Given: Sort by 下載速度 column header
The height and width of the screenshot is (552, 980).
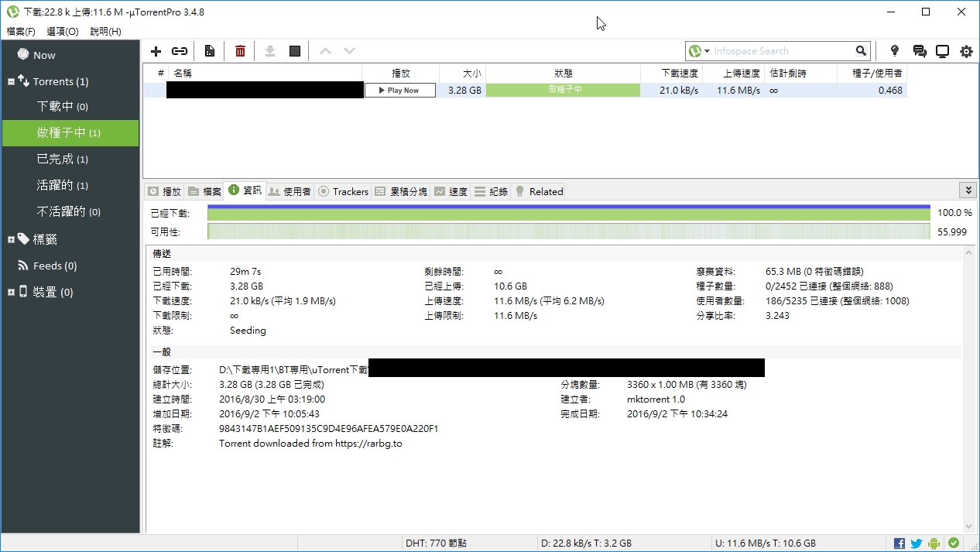Looking at the screenshot, I should (x=672, y=73).
